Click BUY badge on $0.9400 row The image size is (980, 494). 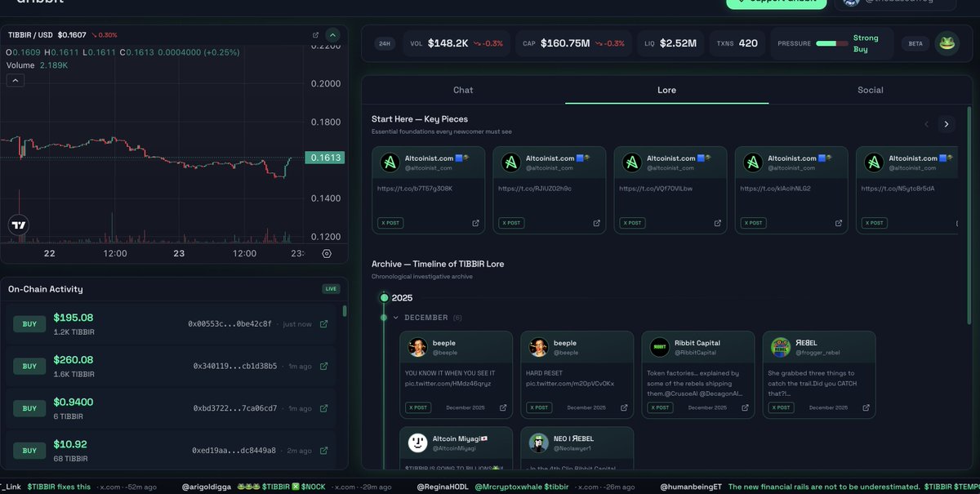coord(29,408)
